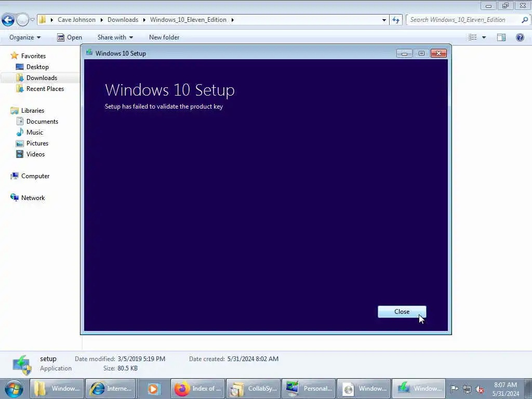Image resolution: width=532 pixels, height=399 pixels.
Task: Click the search magnifier icon
Action: (x=525, y=20)
